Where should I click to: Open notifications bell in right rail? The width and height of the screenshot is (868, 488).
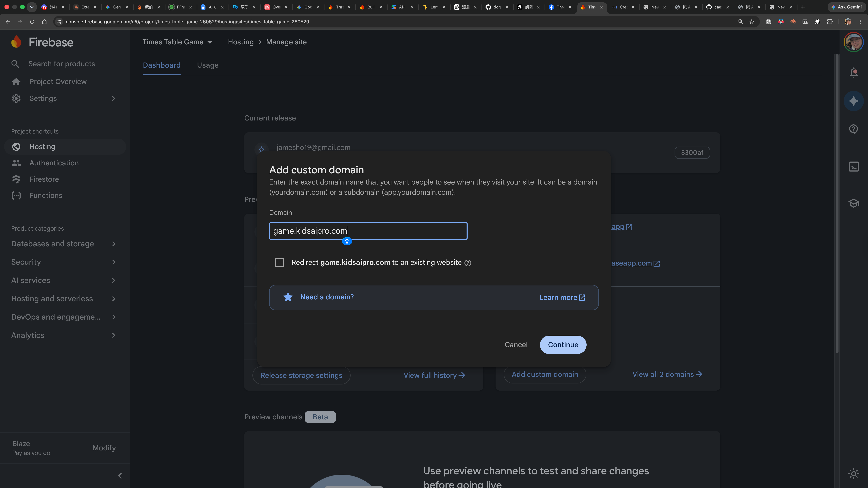854,72
